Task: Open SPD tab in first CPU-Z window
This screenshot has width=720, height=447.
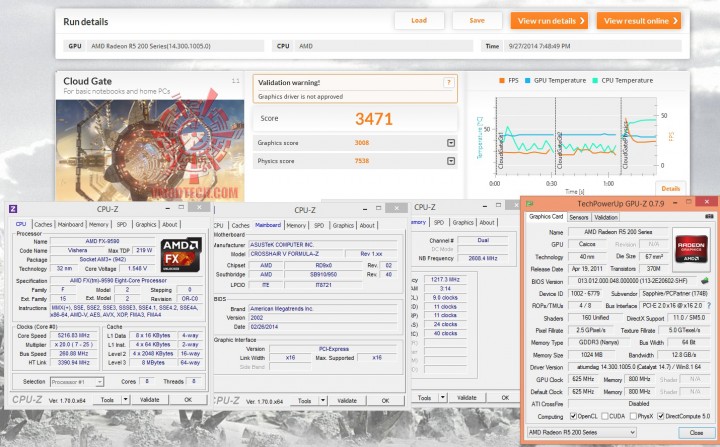Action: pyautogui.click(x=121, y=224)
